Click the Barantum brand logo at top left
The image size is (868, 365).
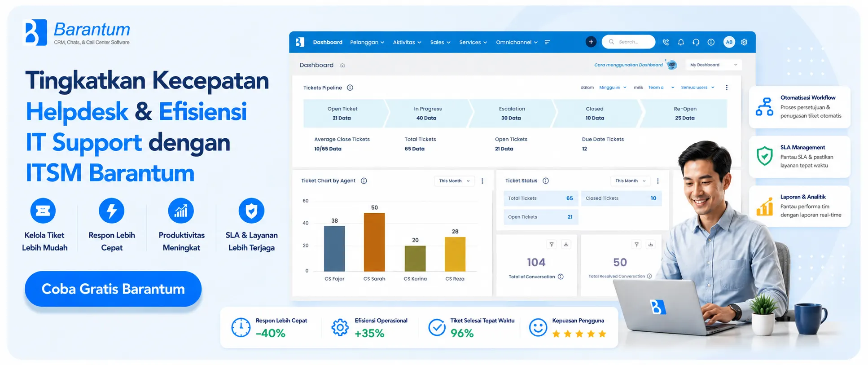(77, 32)
